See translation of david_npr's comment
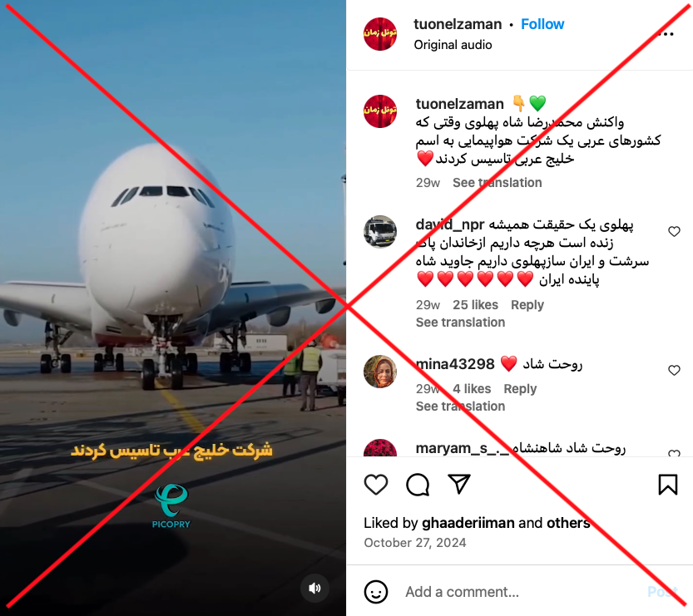The height and width of the screenshot is (616, 693). (x=460, y=323)
